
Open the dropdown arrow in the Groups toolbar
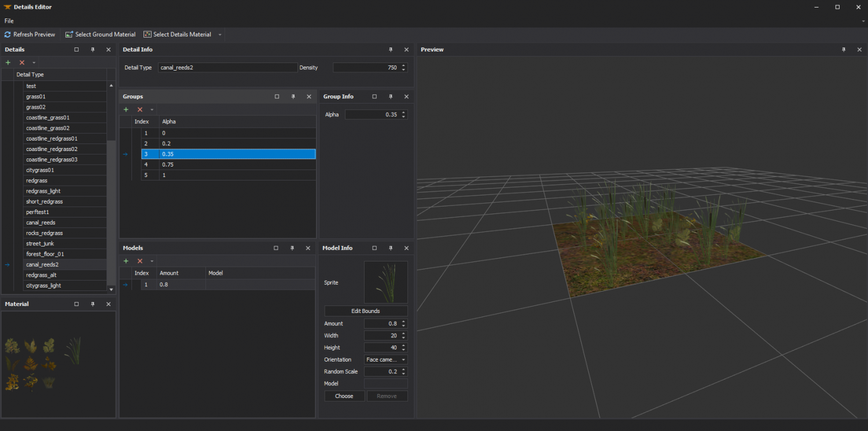point(152,109)
